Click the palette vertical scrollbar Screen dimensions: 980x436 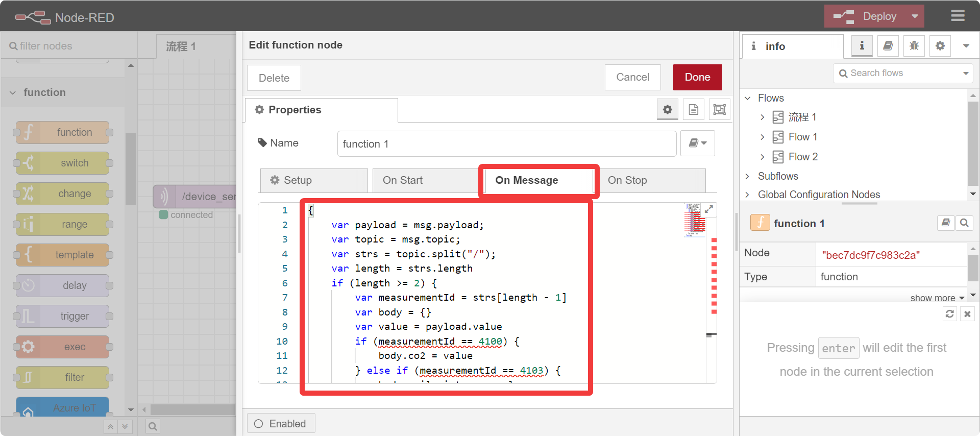pos(131,168)
